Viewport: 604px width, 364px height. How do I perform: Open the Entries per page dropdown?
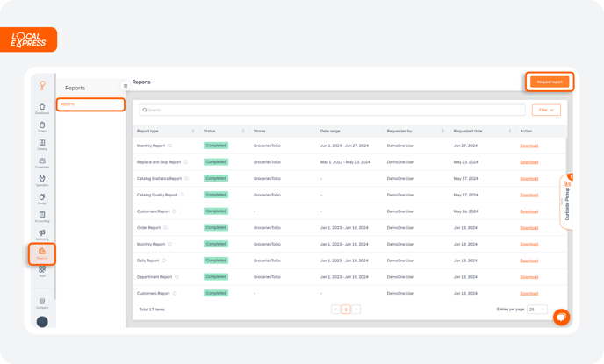(x=537, y=310)
